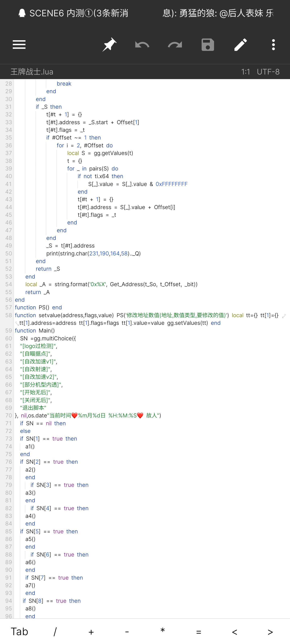Save the file with floppy icon
Image resolution: width=290 pixels, height=644 pixels.
click(208, 45)
